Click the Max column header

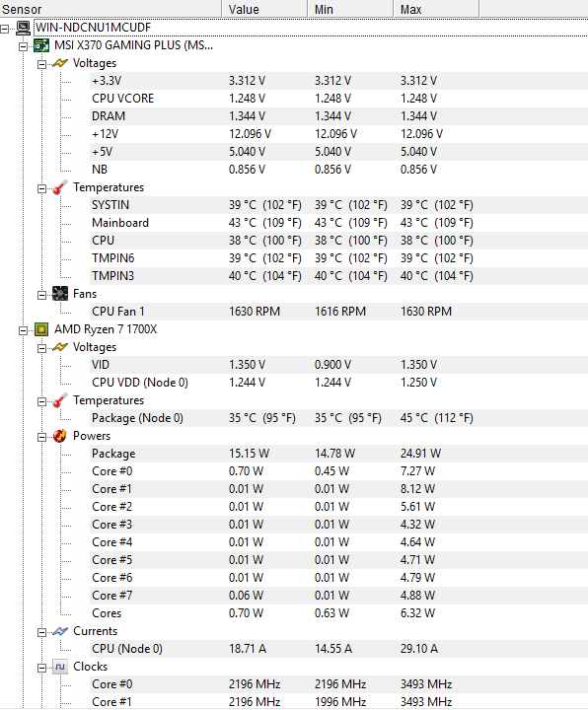click(x=436, y=9)
